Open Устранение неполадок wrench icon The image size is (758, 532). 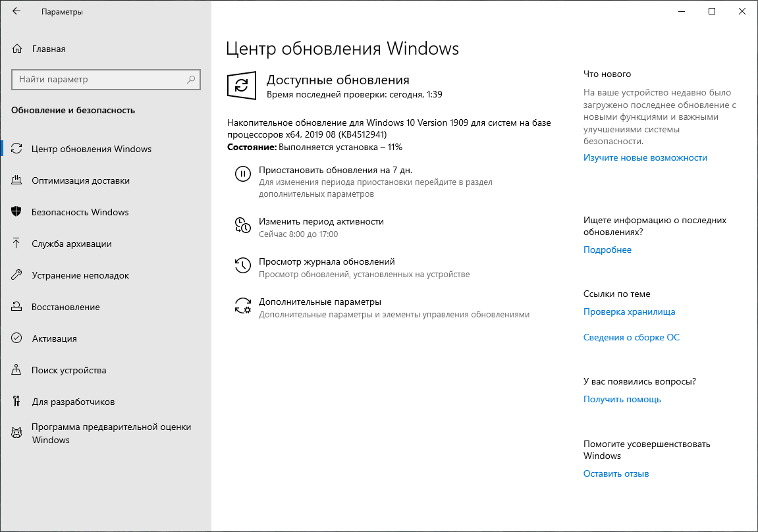(x=15, y=275)
